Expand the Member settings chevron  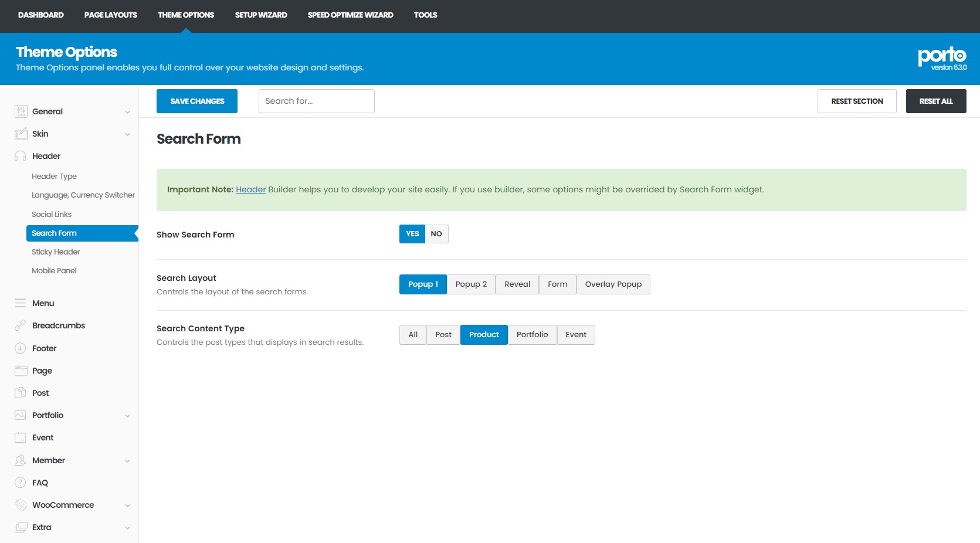click(128, 460)
